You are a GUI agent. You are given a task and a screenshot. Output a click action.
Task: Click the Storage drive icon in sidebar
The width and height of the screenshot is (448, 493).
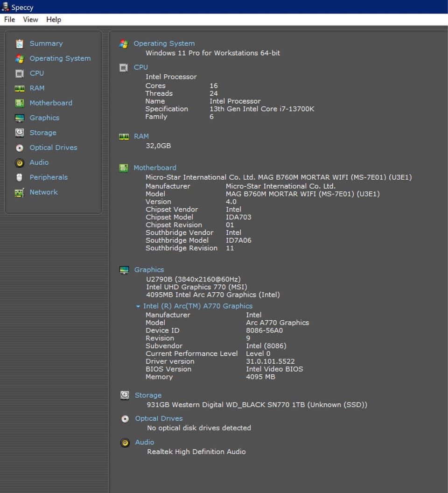[19, 133]
